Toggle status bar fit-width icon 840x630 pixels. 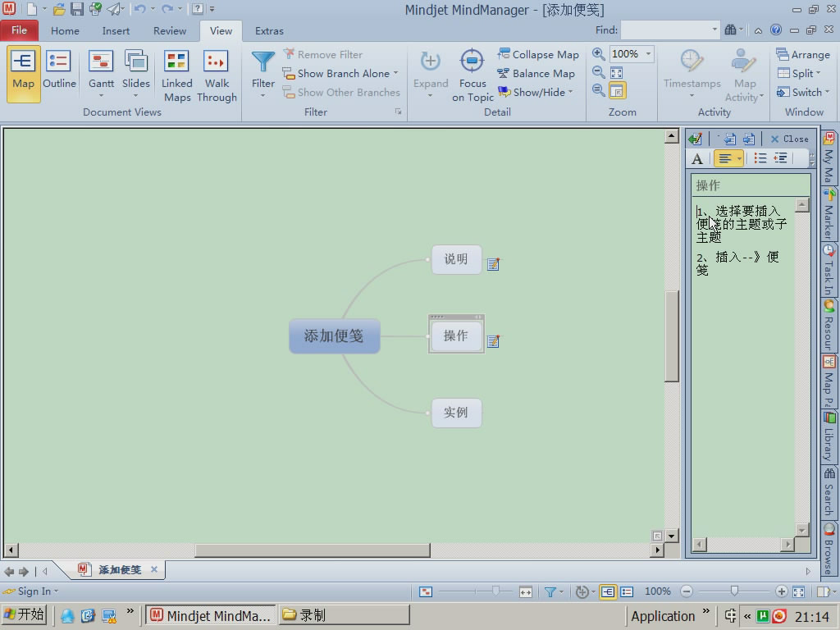[x=525, y=591]
